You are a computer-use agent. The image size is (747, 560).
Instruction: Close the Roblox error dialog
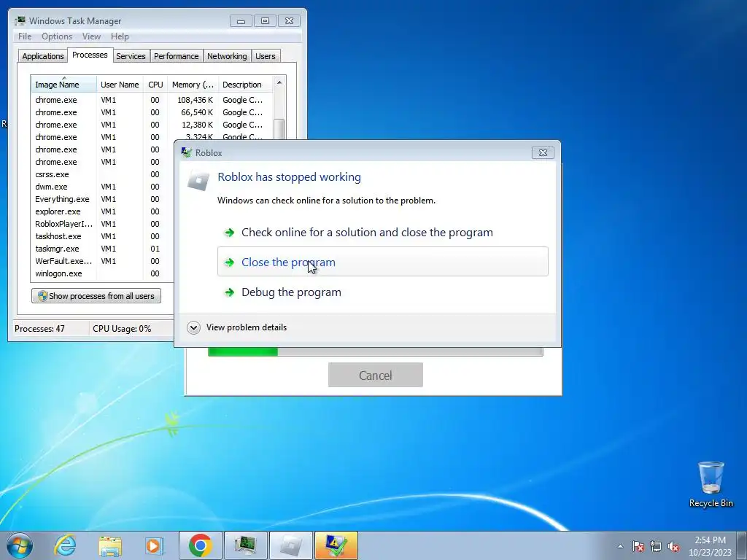pyautogui.click(x=543, y=152)
